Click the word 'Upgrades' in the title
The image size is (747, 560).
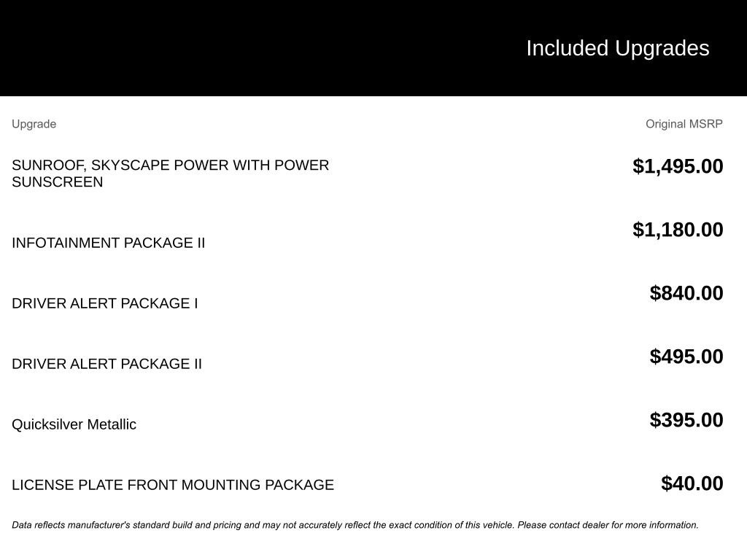(662, 48)
